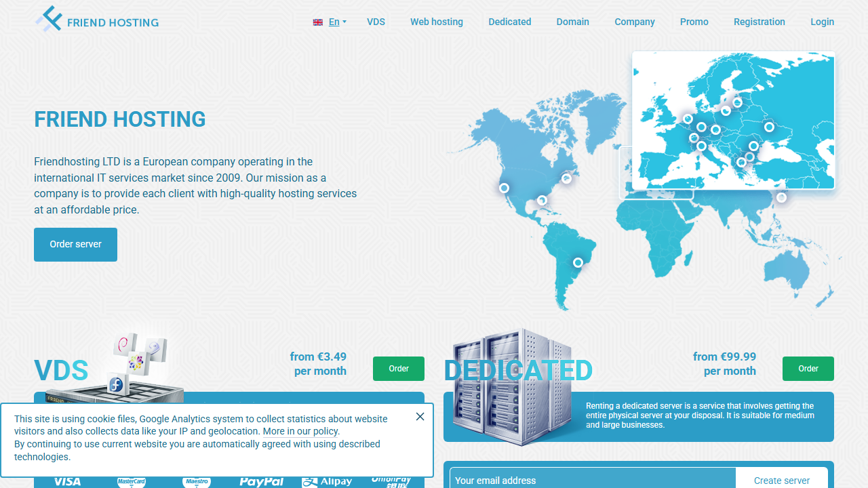Click the Order server button

[x=75, y=245]
